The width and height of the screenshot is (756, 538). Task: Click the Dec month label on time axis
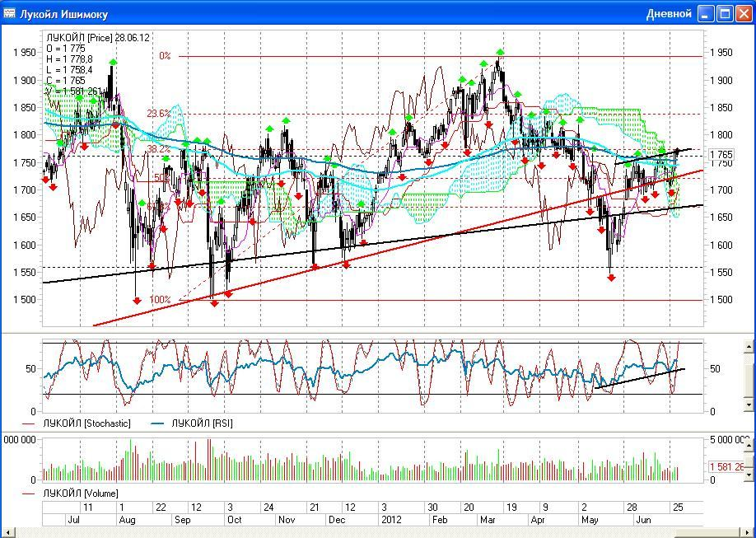pos(337,520)
